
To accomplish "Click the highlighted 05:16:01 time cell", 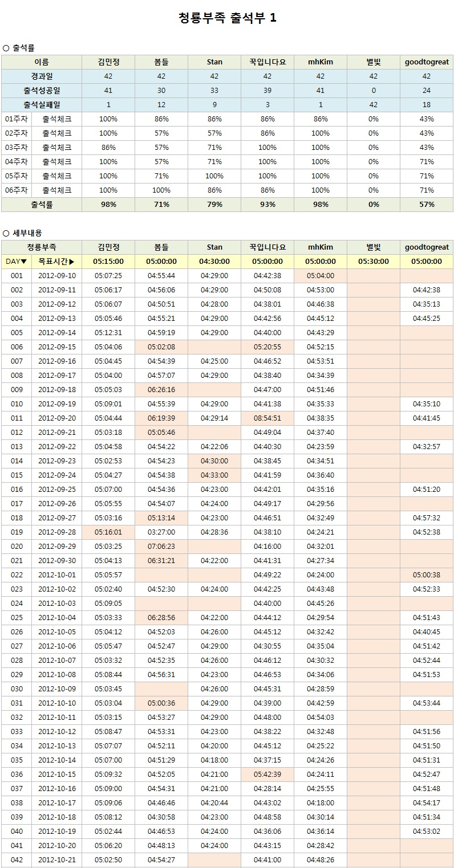I will [x=108, y=532].
